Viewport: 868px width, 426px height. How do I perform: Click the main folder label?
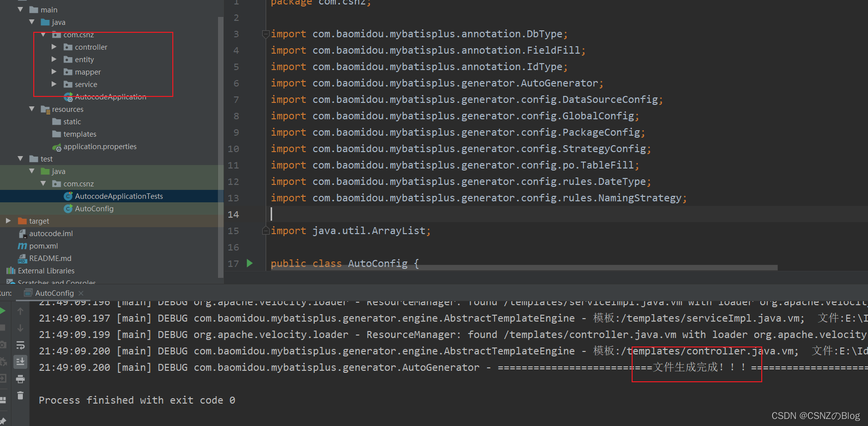point(49,10)
